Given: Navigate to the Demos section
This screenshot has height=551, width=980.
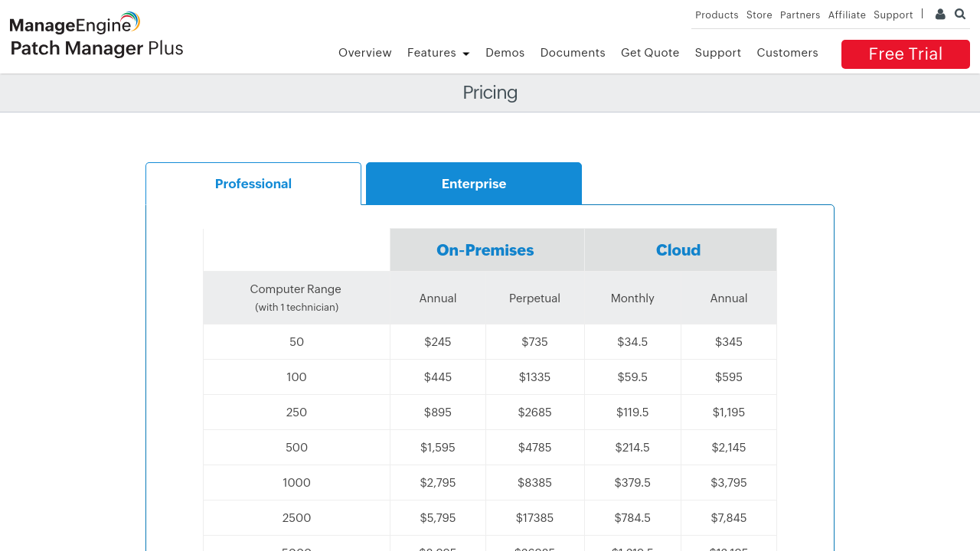Looking at the screenshot, I should click(x=505, y=53).
